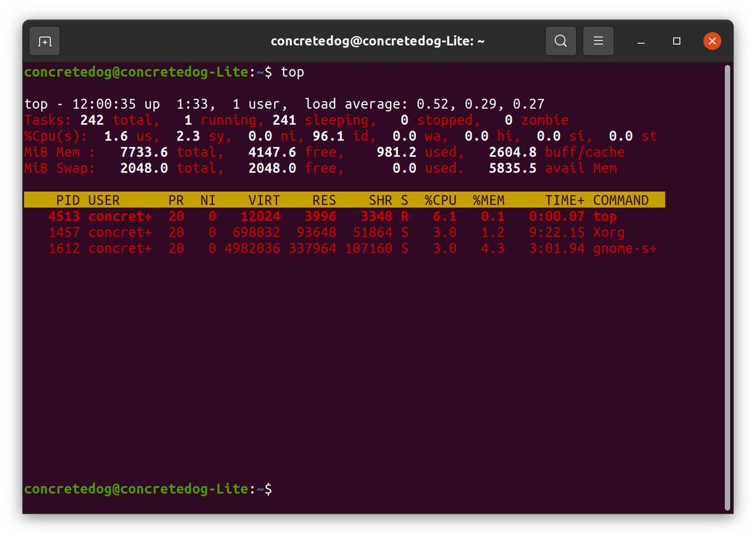The width and height of the screenshot is (756, 539).
Task: Click the MiB Swap summary line
Action: pyautogui.click(x=189, y=168)
